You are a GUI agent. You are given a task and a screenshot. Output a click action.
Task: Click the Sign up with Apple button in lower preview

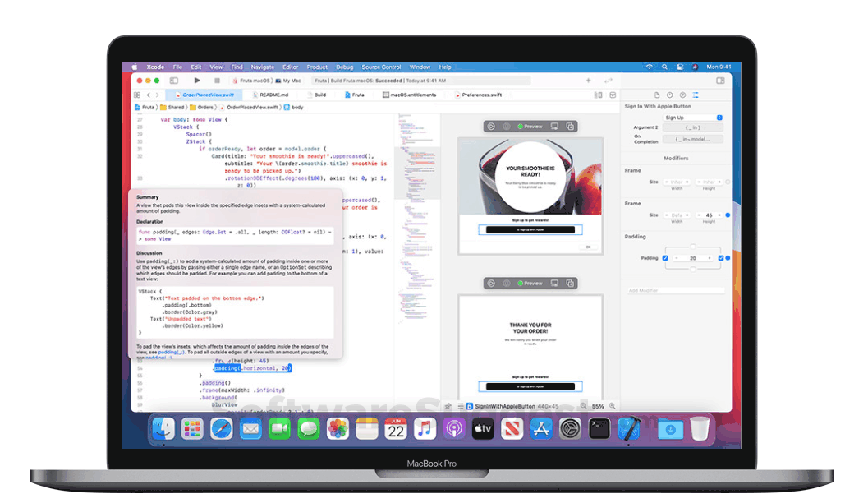(530, 386)
